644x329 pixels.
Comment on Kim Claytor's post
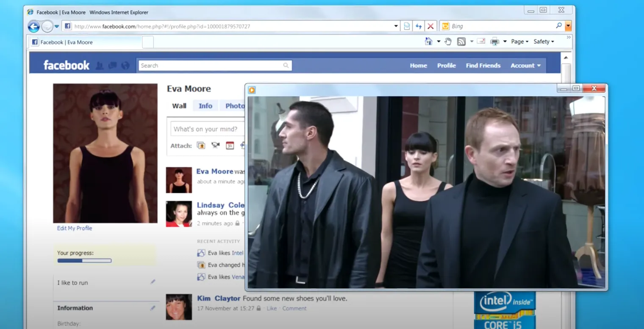(294, 308)
